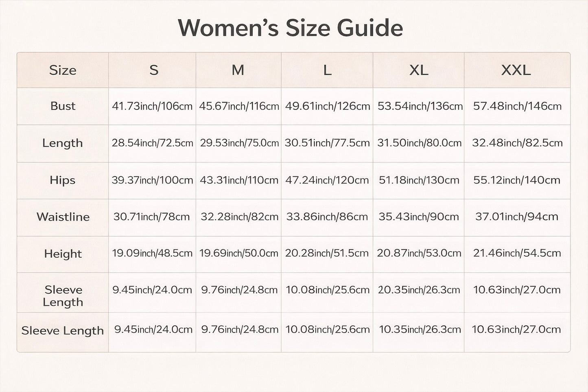The width and height of the screenshot is (588, 392).
Task: Select the M size column header
Action: pos(238,70)
